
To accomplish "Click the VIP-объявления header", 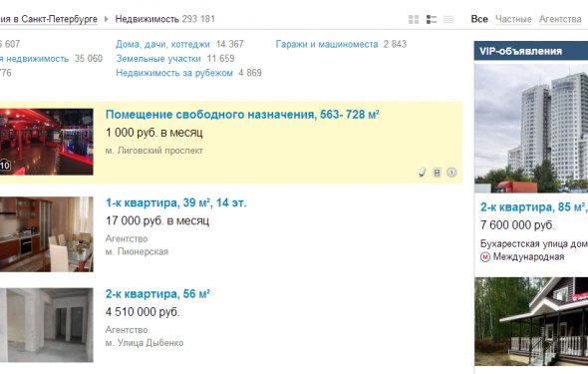I will click(531, 51).
